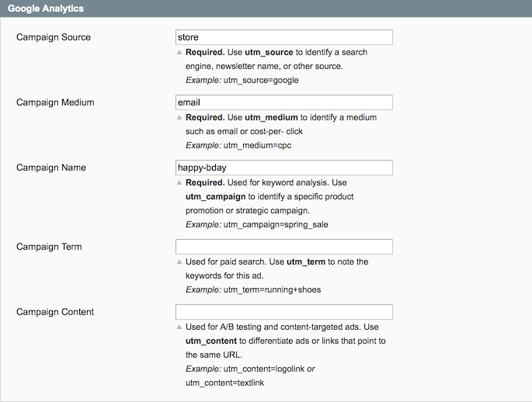Click the Campaign Content label

[55, 312]
